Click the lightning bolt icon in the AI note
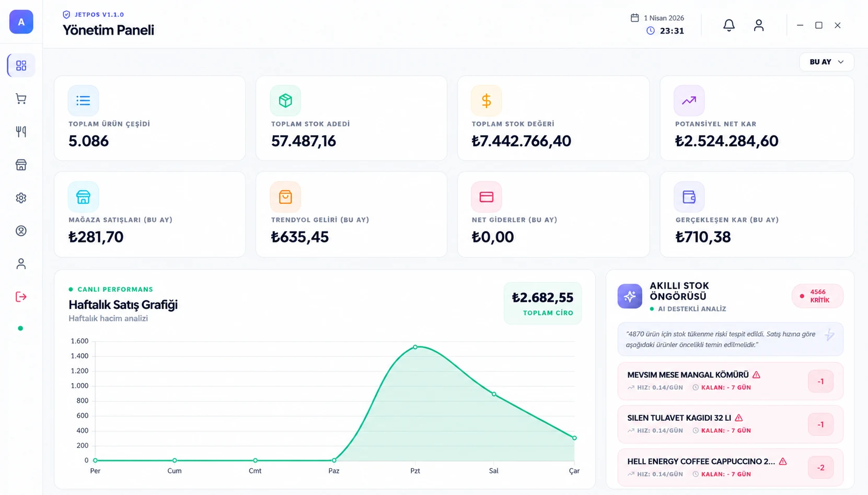Image resolution: width=868 pixels, height=495 pixels. 829,335
